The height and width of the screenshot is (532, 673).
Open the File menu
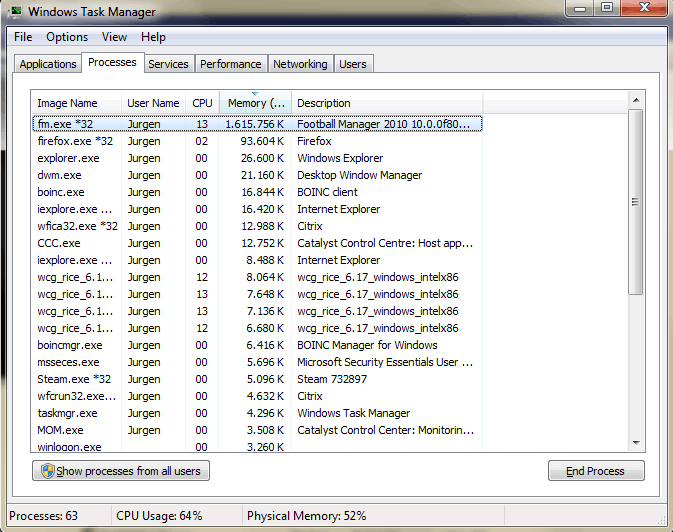point(23,37)
